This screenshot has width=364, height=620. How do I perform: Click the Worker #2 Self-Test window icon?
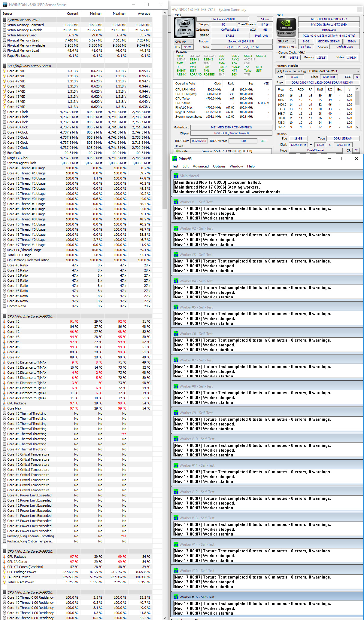(176, 229)
